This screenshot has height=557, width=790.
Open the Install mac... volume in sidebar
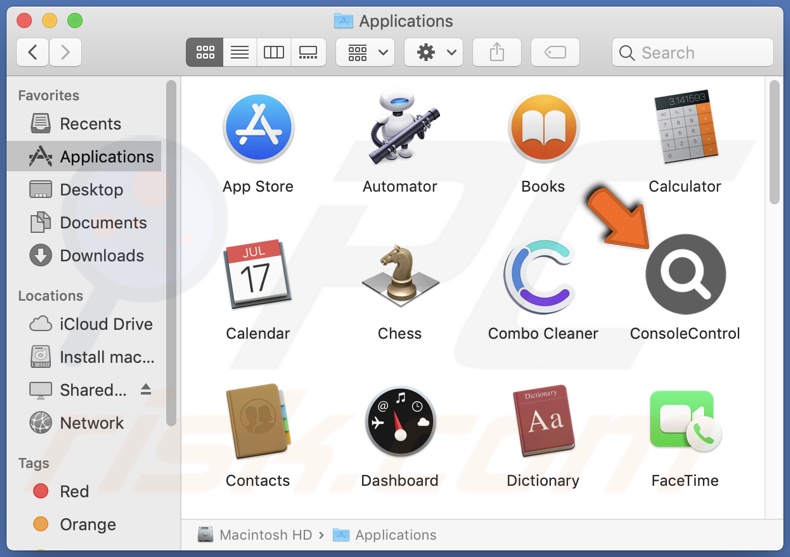pos(84,357)
